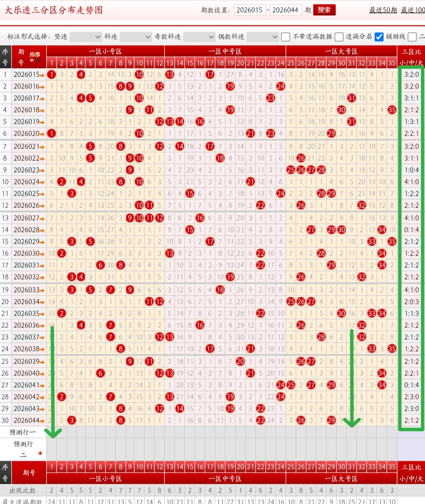425x504 pixels.
Task: Click the start period field showing 2026015
Action: click(249, 10)
